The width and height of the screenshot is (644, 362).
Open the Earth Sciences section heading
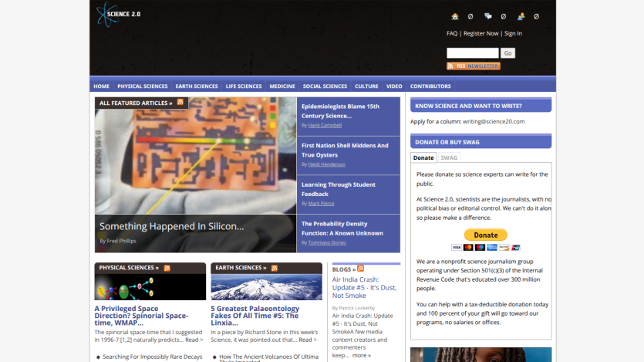point(241,268)
